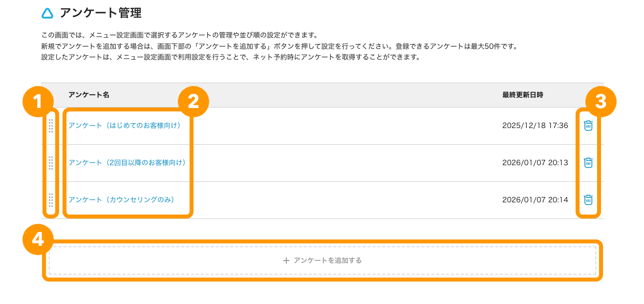644x304 pixels.
Task: Click the date 2025/12/18 17:36
Action: 535,126
